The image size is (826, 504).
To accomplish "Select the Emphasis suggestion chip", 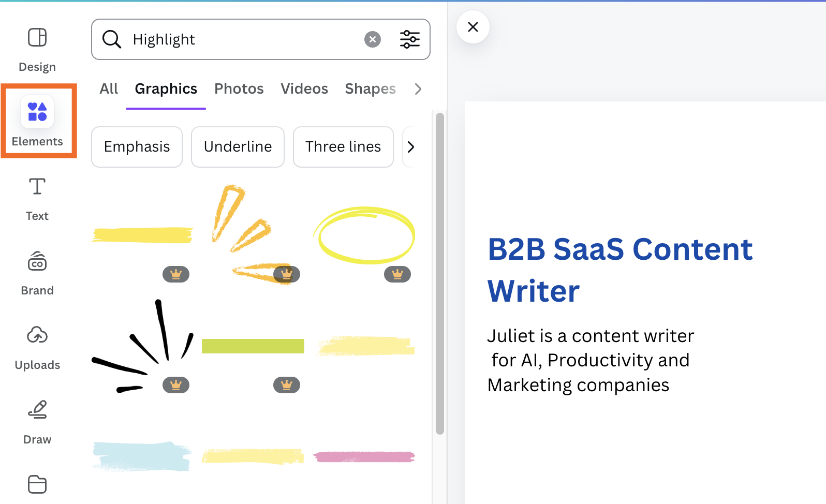I will tap(137, 147).
